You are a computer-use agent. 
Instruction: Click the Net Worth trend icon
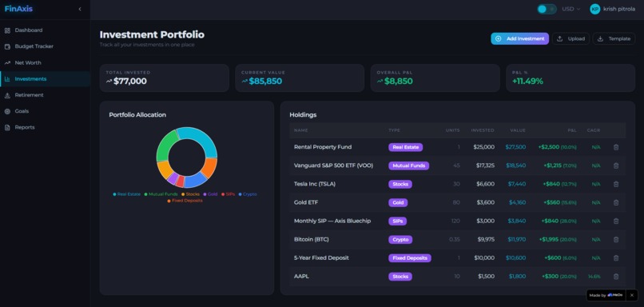[x=7, y=63]
